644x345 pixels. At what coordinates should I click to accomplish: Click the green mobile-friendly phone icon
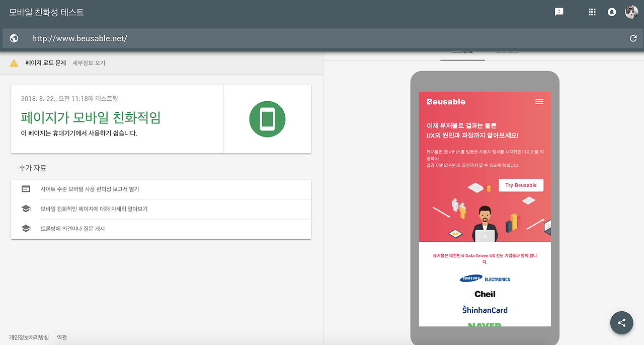(267, 119)
